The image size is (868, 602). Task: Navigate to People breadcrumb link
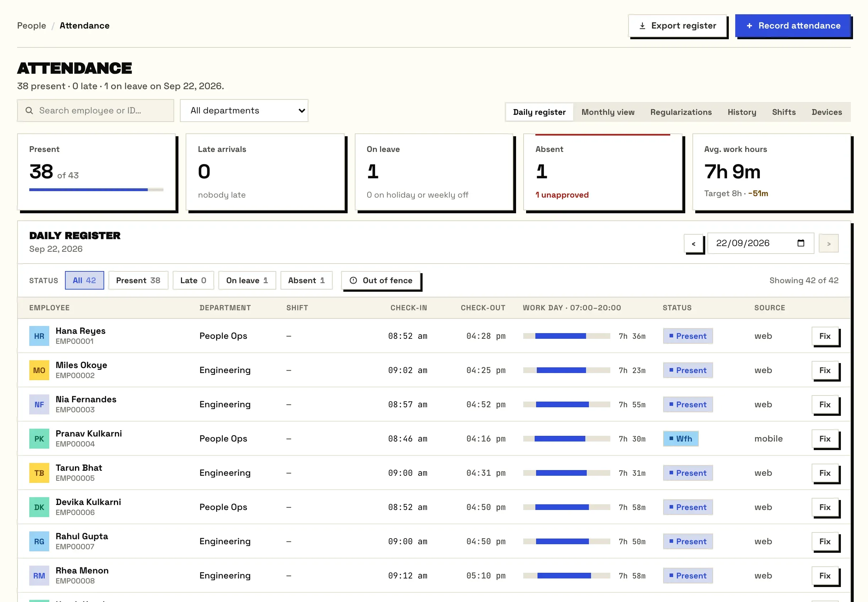[x=32, y=26]
